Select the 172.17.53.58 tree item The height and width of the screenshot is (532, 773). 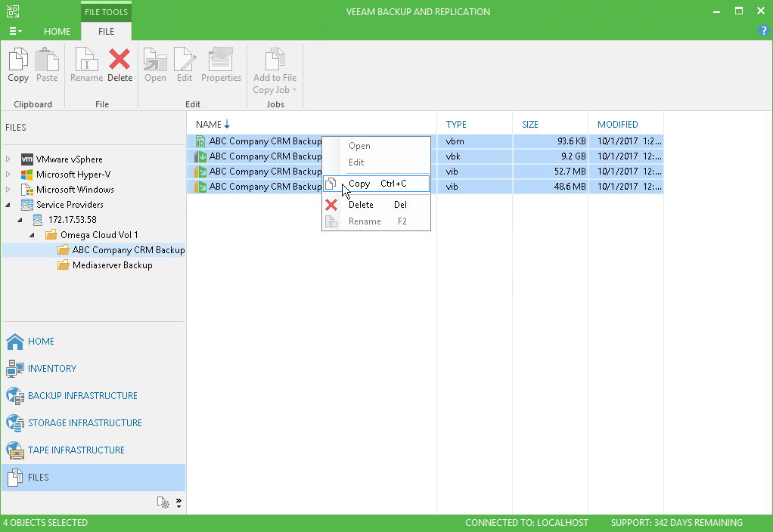point(73,220)
